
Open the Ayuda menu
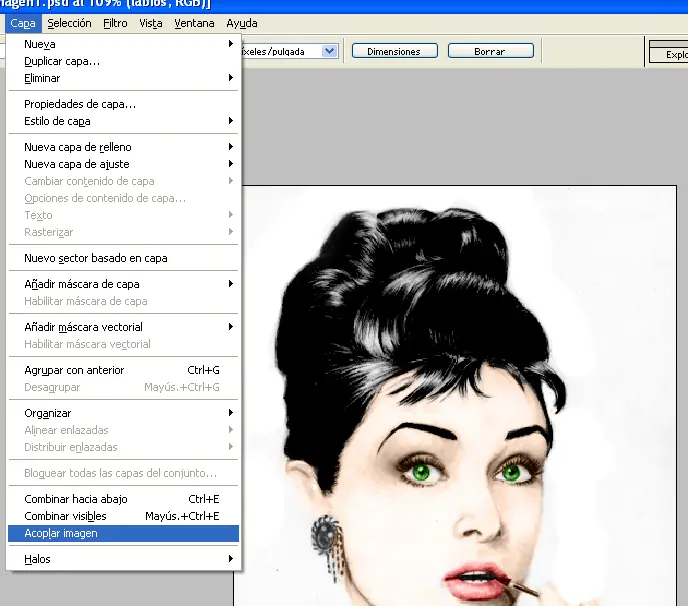click(241, 23)
